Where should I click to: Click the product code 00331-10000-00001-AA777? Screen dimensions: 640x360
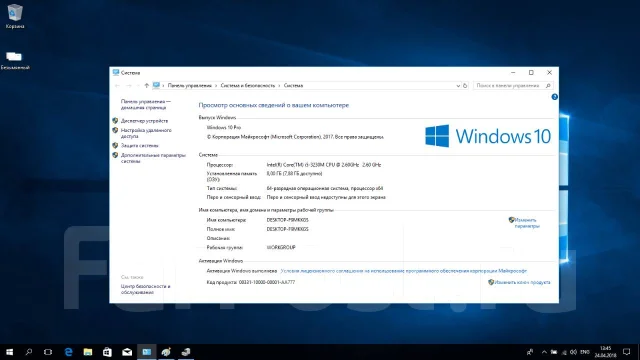(267, 282)
